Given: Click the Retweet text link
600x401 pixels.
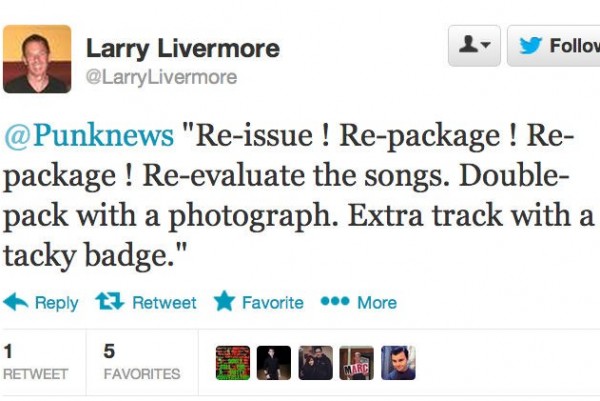Looking at the screenshot, I should (164, 303).
